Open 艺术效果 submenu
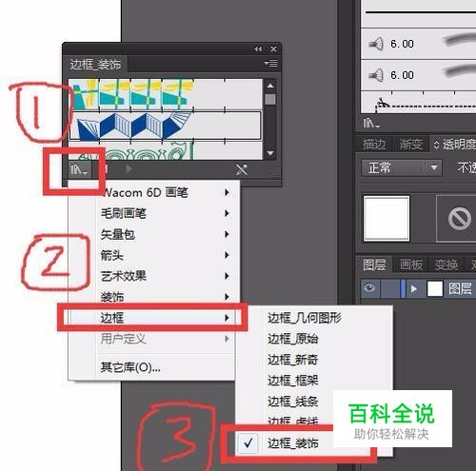This screenshot has height=471, width=476. coord(154,276)
